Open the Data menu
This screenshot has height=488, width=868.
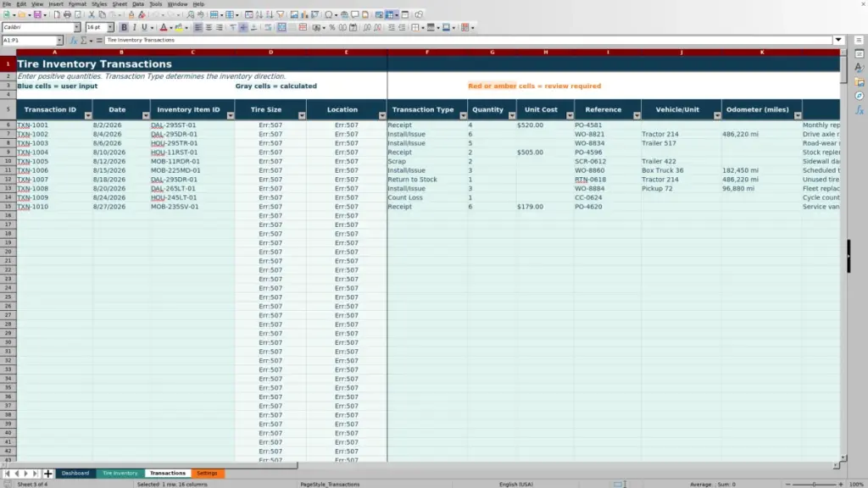point(138,4)
